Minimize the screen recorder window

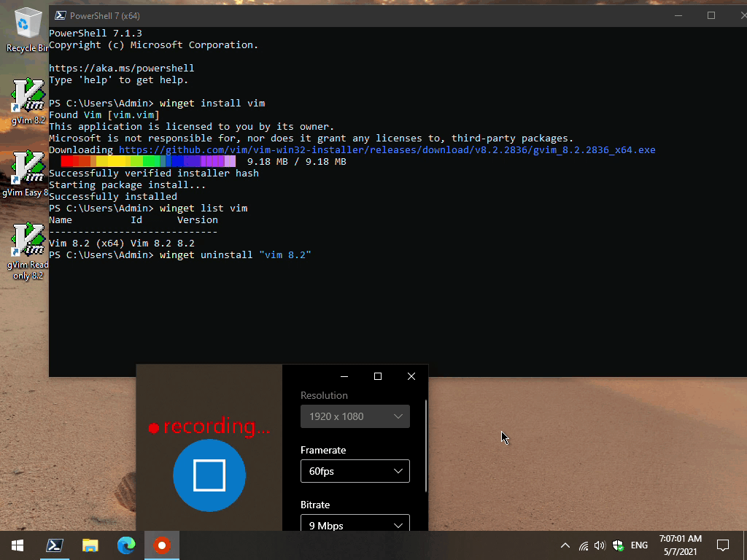344,376
